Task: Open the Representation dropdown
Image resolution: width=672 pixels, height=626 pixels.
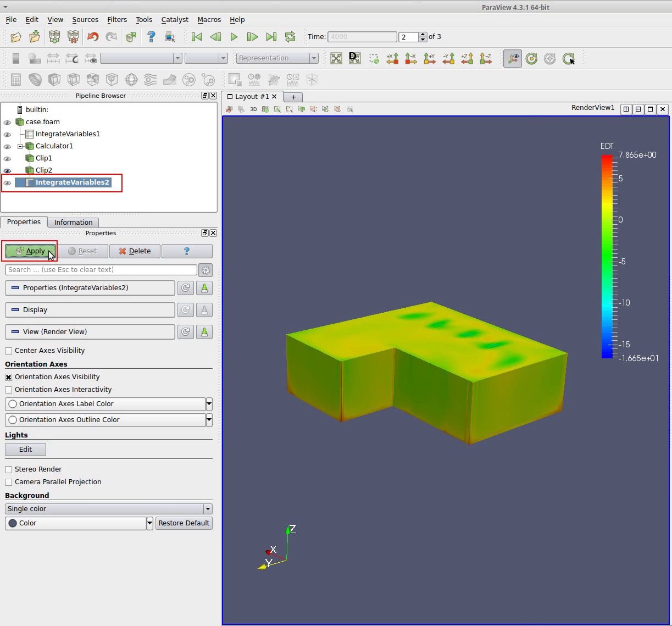Action: (x=277, y=58)
